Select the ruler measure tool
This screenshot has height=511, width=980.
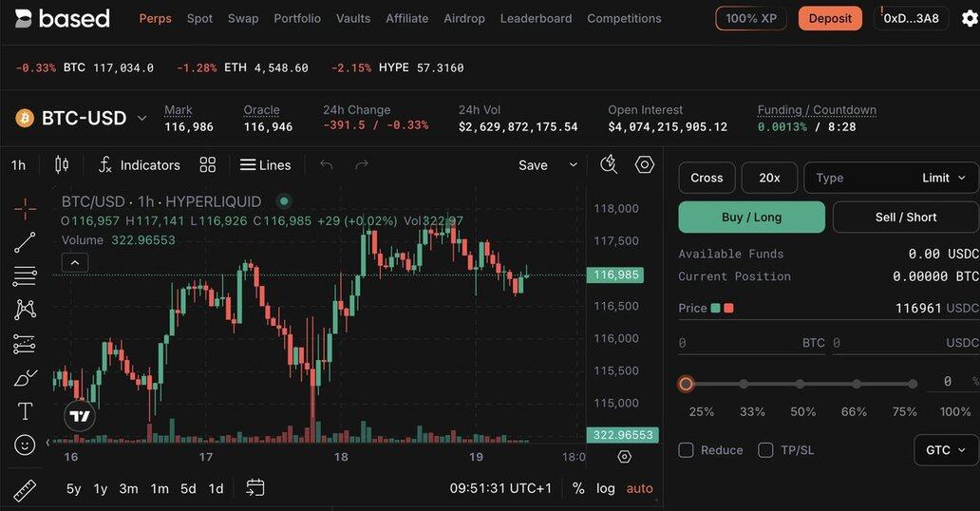25,491
